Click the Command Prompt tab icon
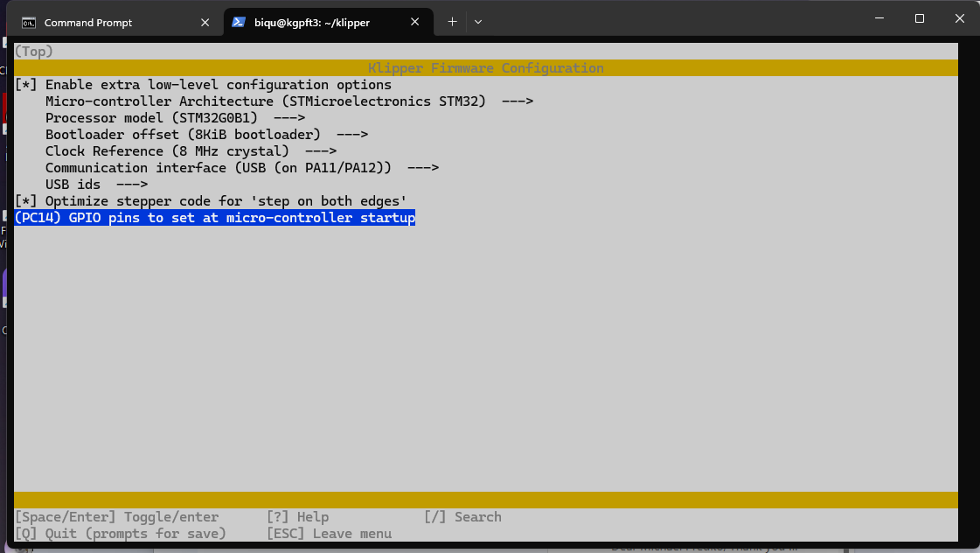 click(29, 23)
